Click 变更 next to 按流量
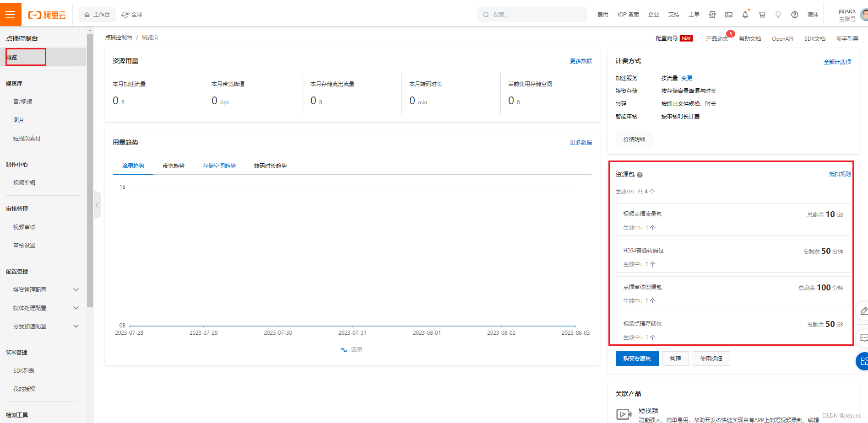The image size is (868, 423). coord(687,78)
